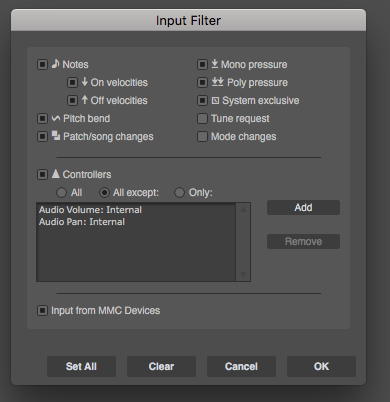Toggle Input from MMC Devices checkbox
The height and width of the screenshot is (402, 390).
click(42, 310)
